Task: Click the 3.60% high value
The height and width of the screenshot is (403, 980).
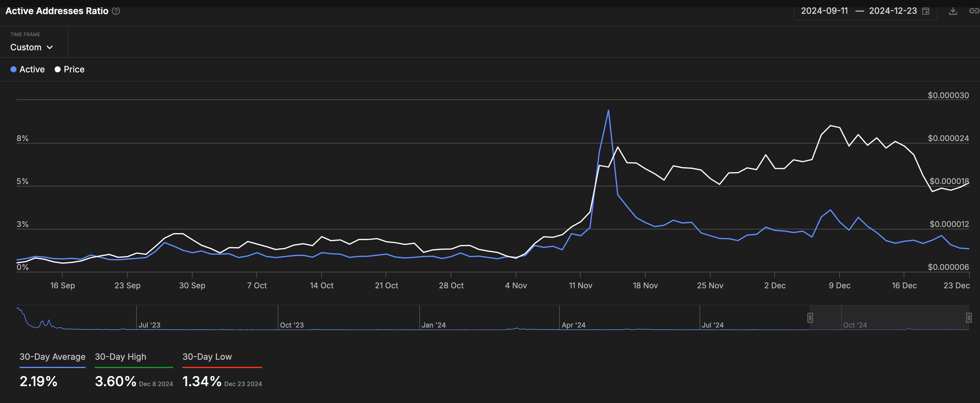Action: (x=116, y=381)
